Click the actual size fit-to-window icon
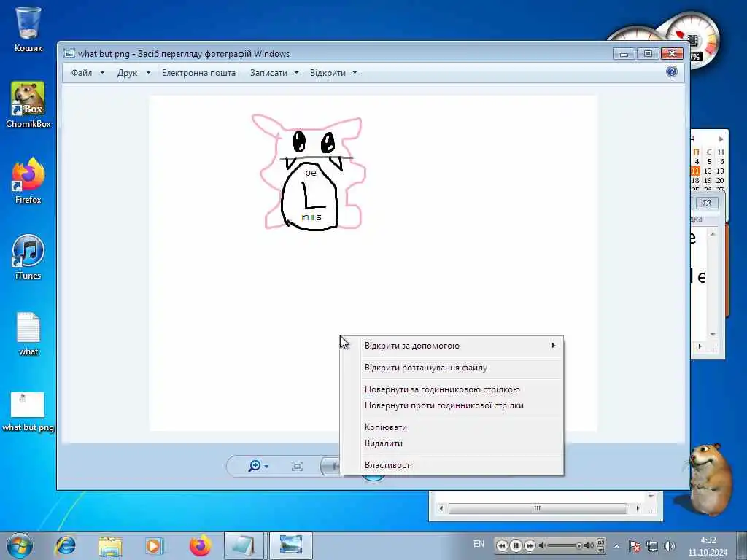This screenshot has height=560, width=747. pos(298,466)
